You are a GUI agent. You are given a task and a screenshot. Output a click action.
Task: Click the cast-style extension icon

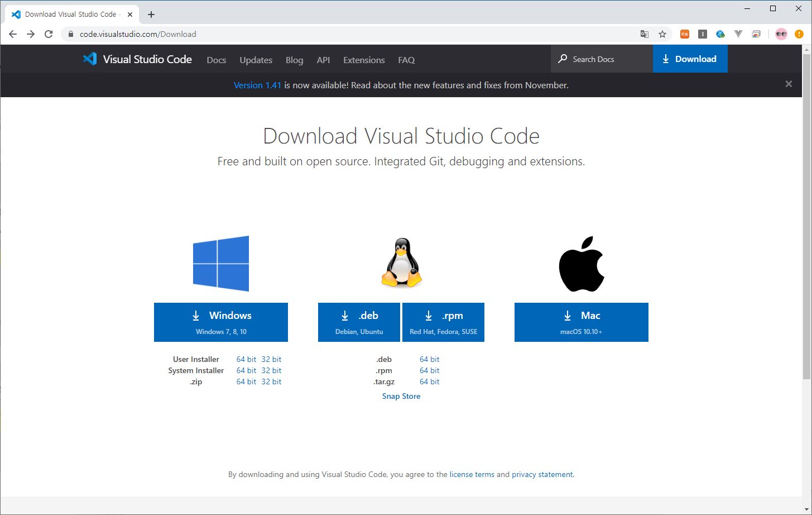pos(756,34)
